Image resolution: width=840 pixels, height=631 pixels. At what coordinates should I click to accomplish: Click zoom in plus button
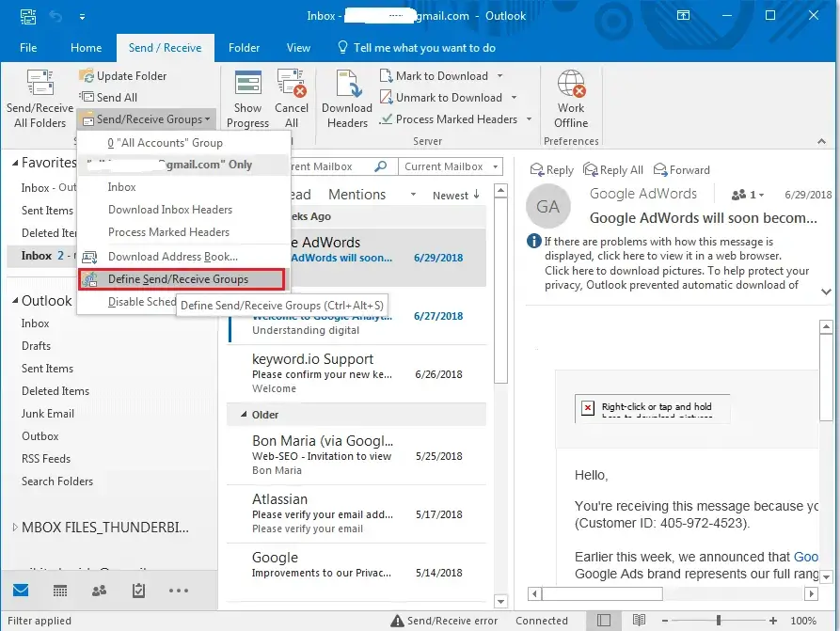point(772,621)
